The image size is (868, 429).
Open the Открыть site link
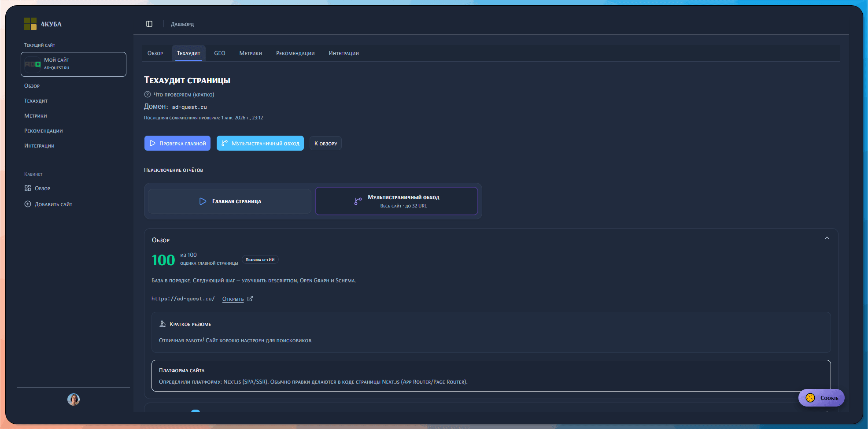[233, 299]
